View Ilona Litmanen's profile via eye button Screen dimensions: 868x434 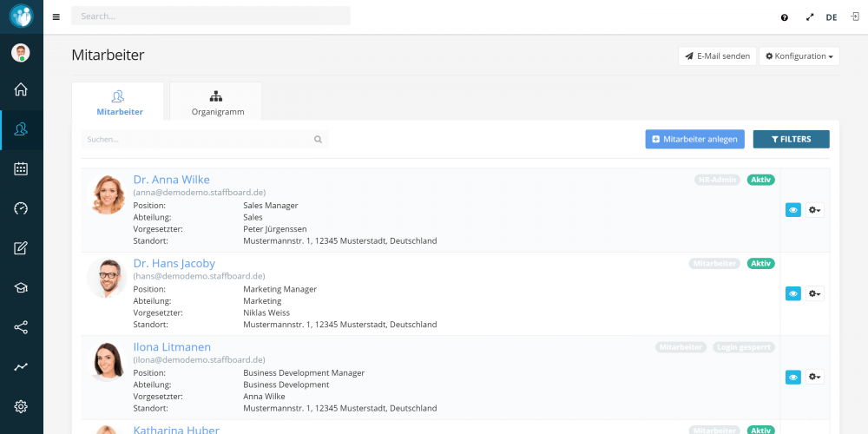[793, 377]
